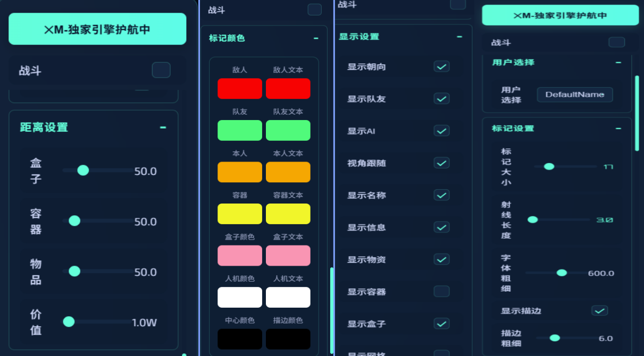Uncheck the 显示物资 option
This screenshot has width=644, height=356.
tap(441, 259)
